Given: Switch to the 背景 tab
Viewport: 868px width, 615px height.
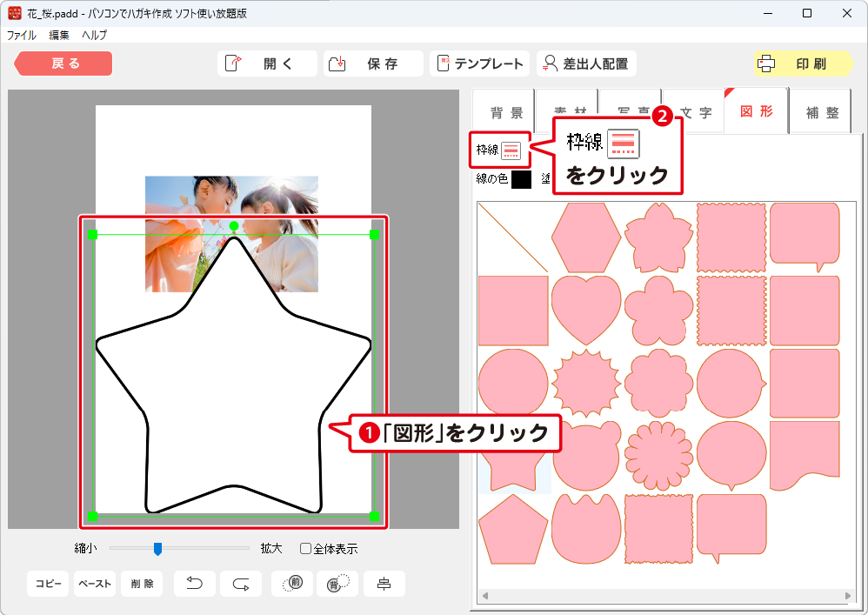Looking at the screenshot, I should coord(506,113).
